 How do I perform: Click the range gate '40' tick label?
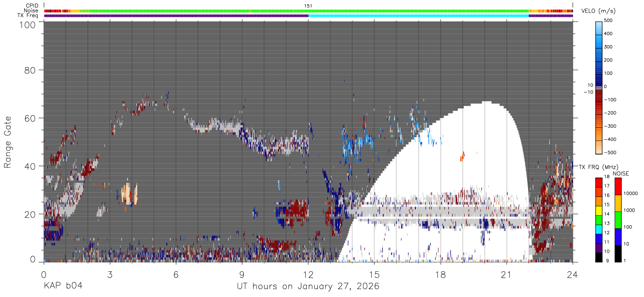coord(31,166)
